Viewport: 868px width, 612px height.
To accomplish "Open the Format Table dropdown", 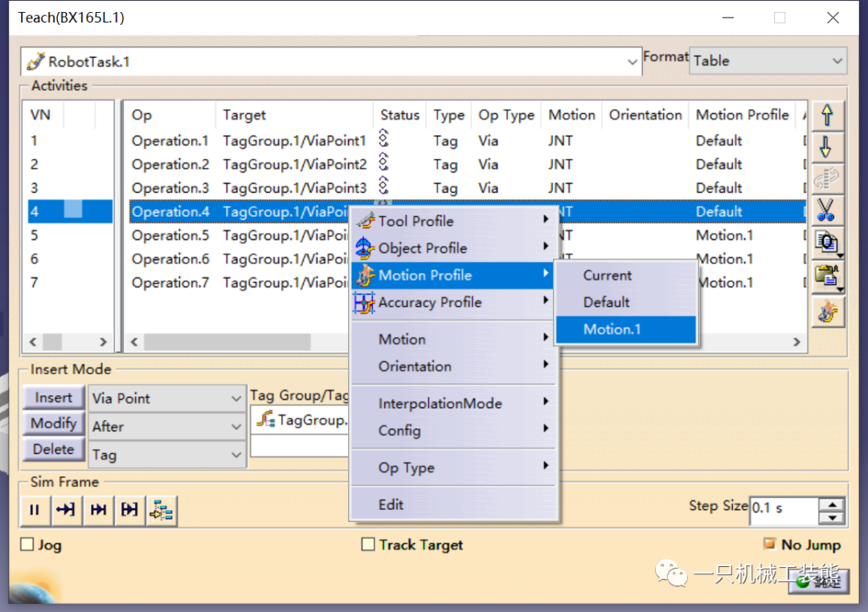I will pyautogui.click(x=837, y=61).
